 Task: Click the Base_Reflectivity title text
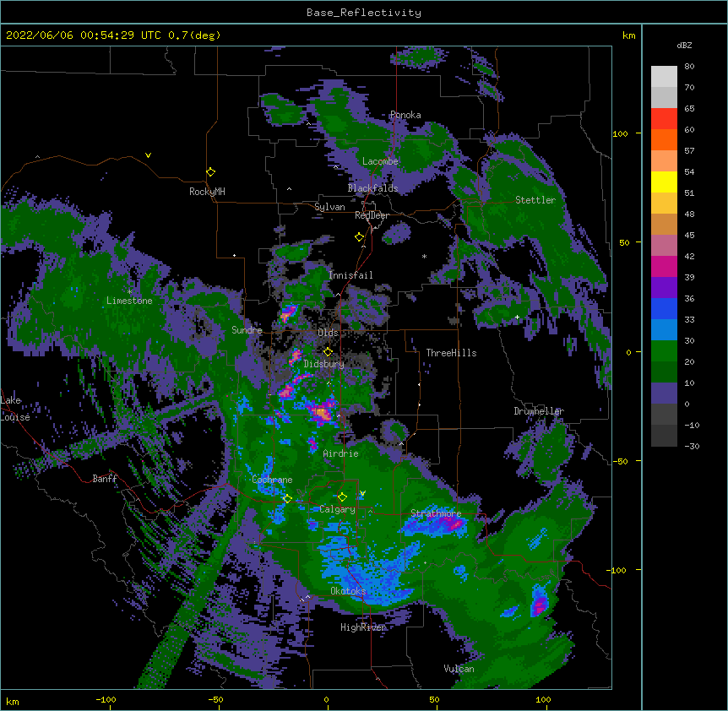[x=363, y=13]
